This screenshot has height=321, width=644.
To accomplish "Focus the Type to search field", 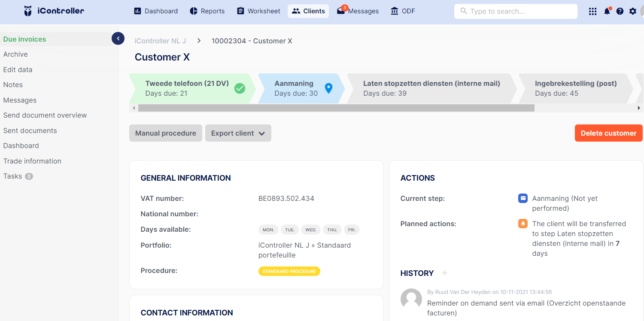I will click(x=516, y=11).
